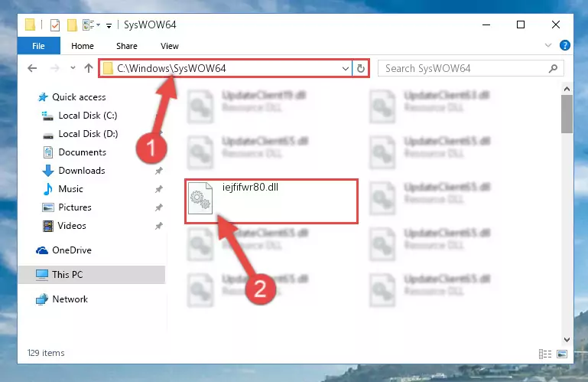The image size is (588, 382).
Task: Select Network in the navigation pane
Action: pos(70,299)
